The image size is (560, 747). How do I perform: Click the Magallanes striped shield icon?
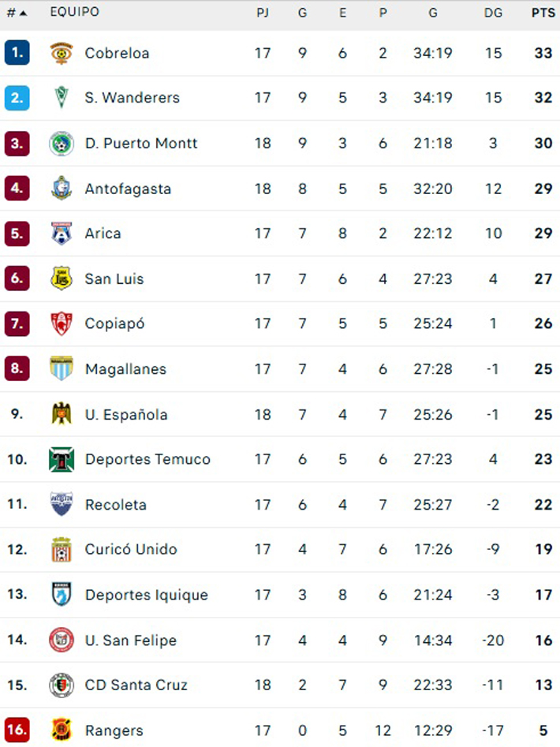[x=62, y=368]
